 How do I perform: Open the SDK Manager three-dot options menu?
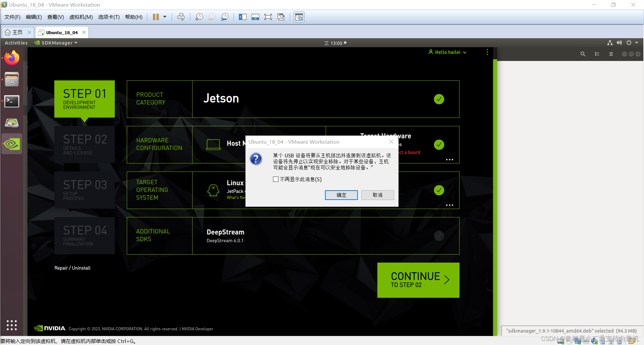pyautogui.click(x=487, y=52)
